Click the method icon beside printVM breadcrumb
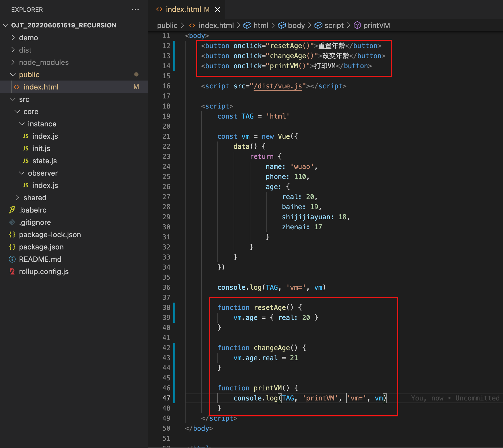The image size is (503, 448). pyautogui.click(x=357, y=25)
